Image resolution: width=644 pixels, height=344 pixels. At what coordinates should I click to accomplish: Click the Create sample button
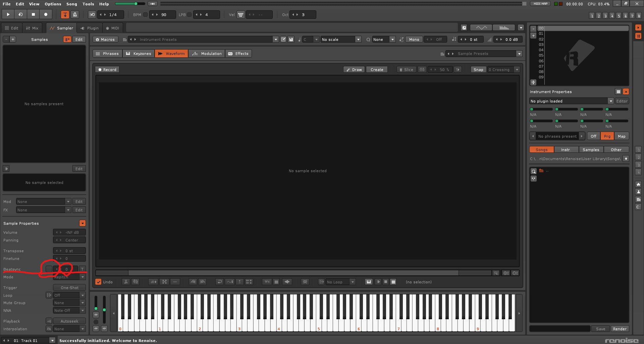coord(377,70)
